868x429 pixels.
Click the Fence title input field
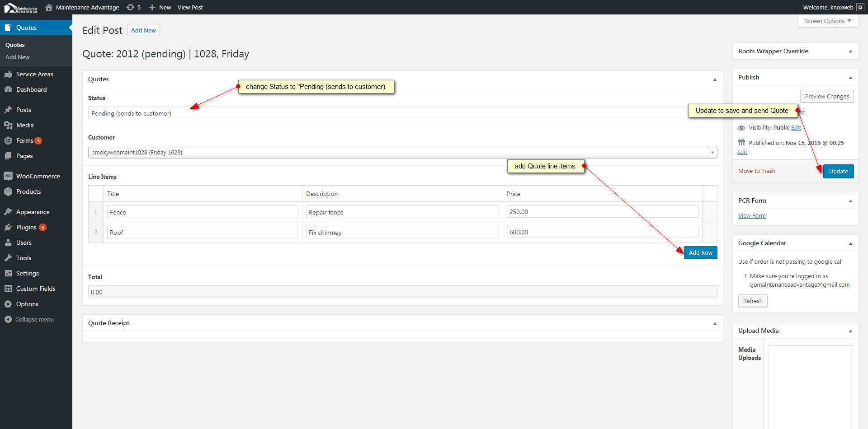pyautogui.click(x=203, y=212)
